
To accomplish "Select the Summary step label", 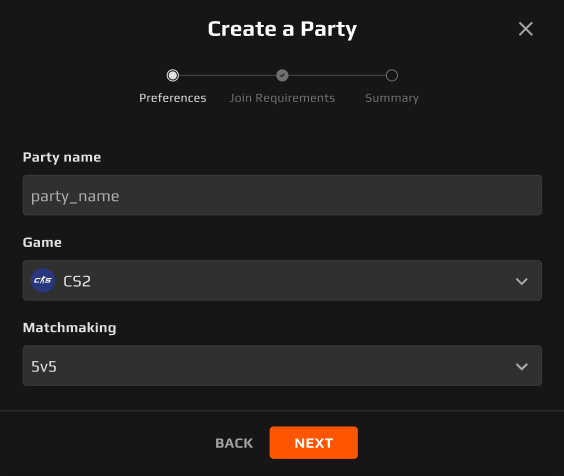I will pos(392,98).
